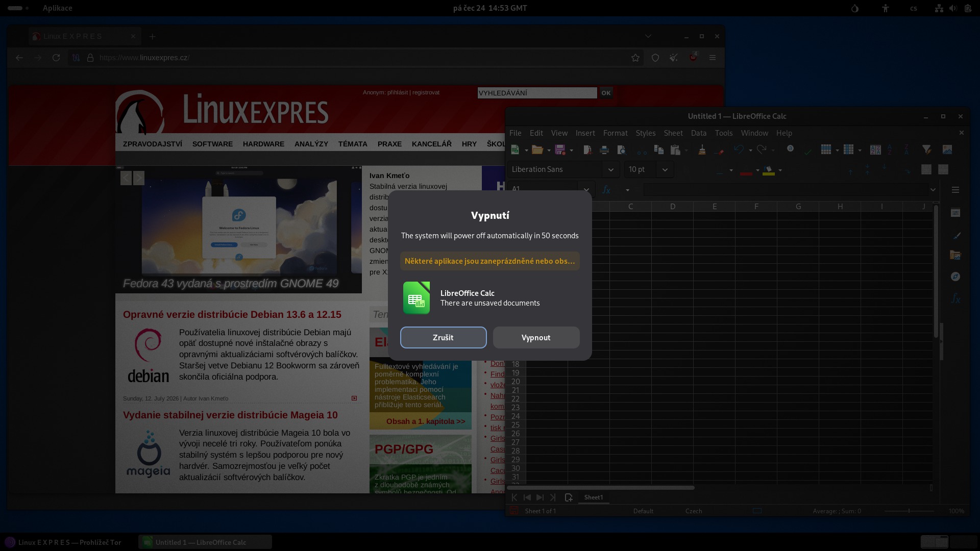Click the Calc sidebar settings hamburger icon
Screen dimensions: 980x551
955,190
